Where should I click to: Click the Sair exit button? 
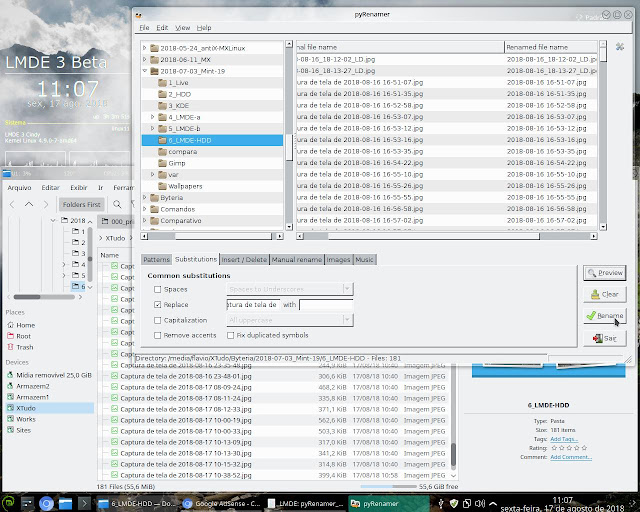(x=604, y=338)
